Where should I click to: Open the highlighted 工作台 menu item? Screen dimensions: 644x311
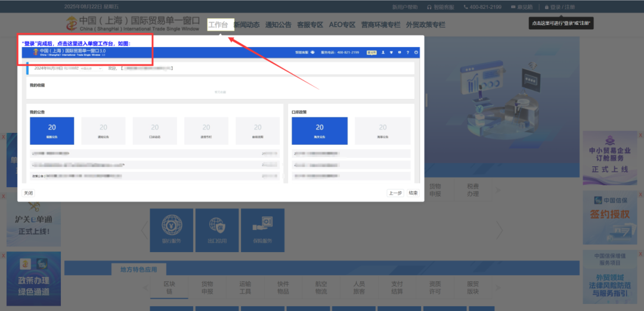pyautogui.click(x=221, y=24)
